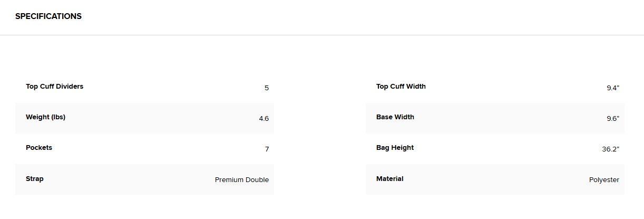
Task: Click the Premium Double strap value
Action: 242,180
